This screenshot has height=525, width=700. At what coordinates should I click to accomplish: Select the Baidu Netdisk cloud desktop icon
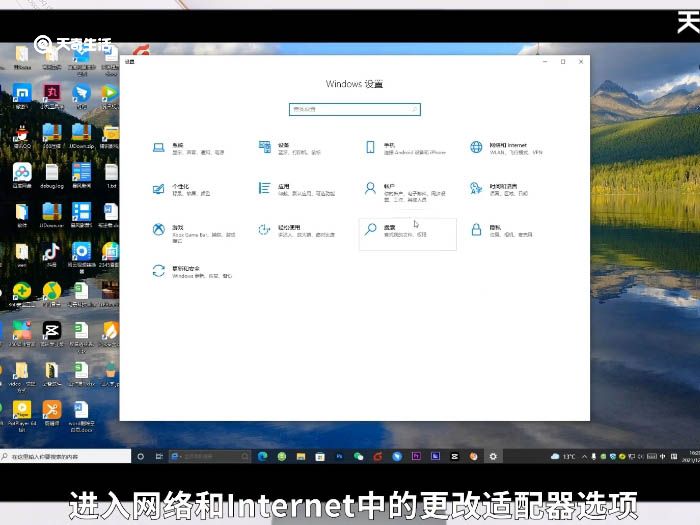(22, 175)
